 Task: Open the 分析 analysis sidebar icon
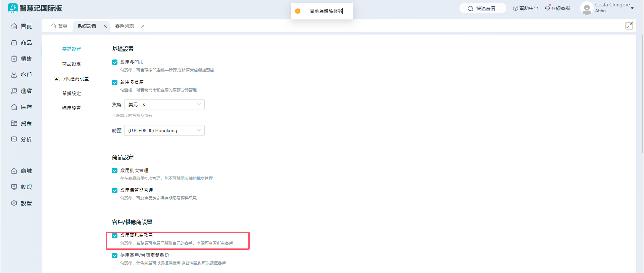[x=14, y=140]
